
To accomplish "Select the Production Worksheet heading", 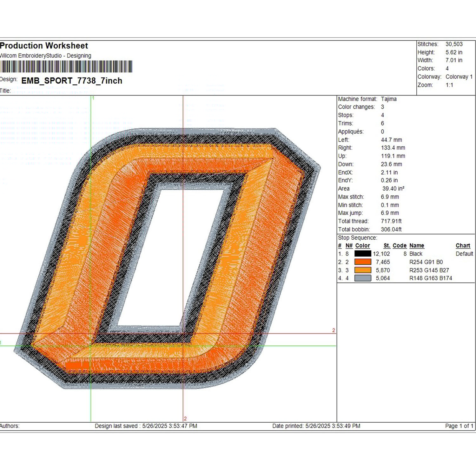I will 44,46.
